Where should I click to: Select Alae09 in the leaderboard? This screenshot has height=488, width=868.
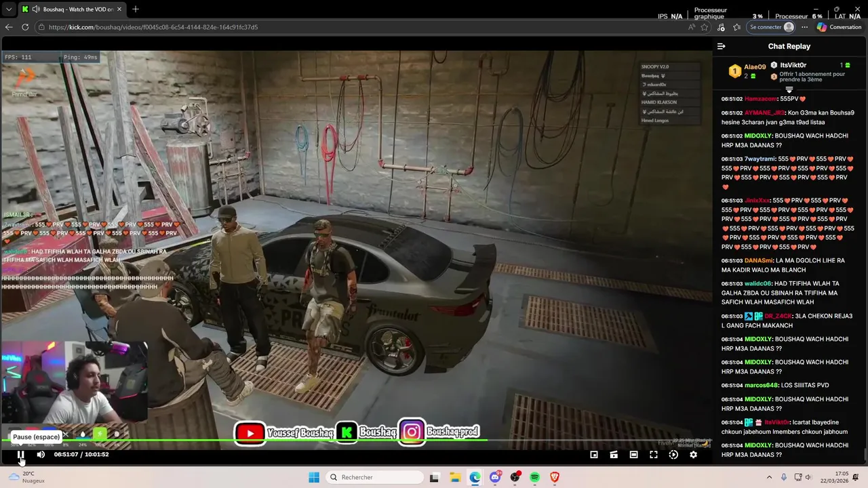click(755, 67)
